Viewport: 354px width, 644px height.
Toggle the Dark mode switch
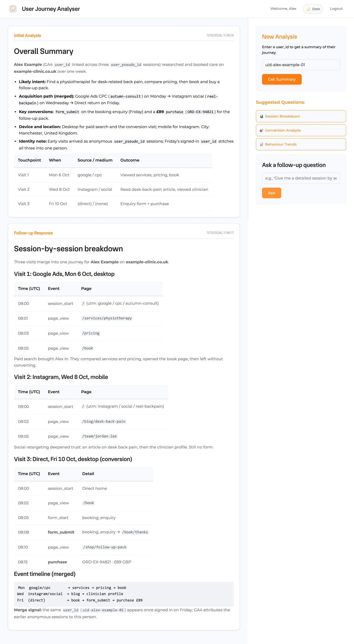(313, 9)
